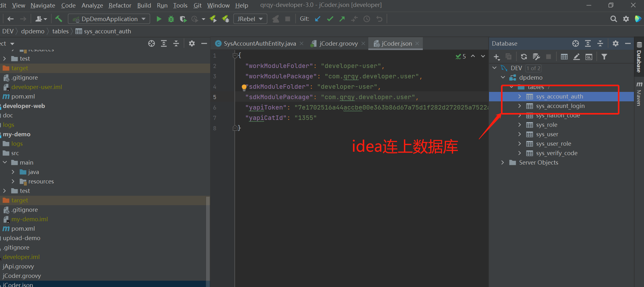The width and height of the screenshot is (644, 287).
Task: Go to next highlighted problem arrow
Action: [483, 56]
